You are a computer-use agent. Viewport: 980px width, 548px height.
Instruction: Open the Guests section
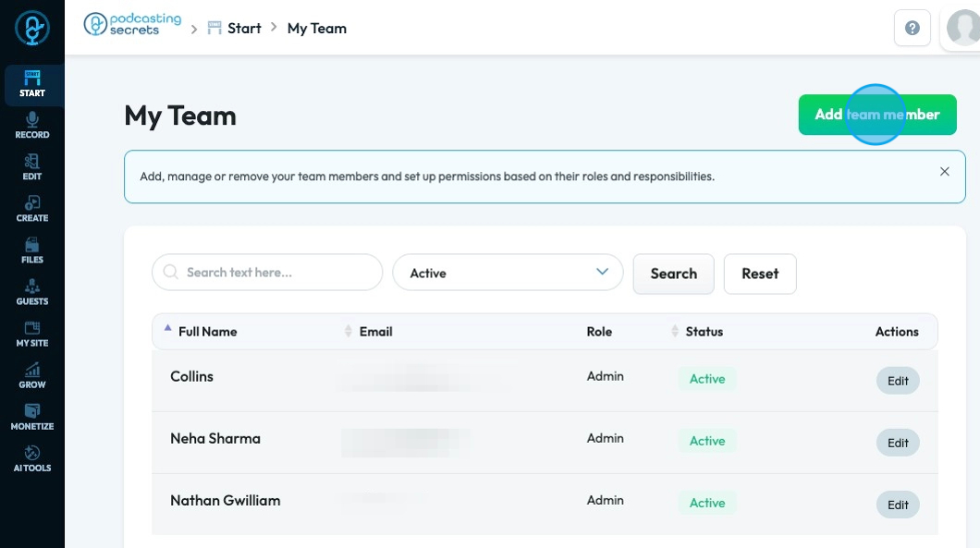coord(32,291)
